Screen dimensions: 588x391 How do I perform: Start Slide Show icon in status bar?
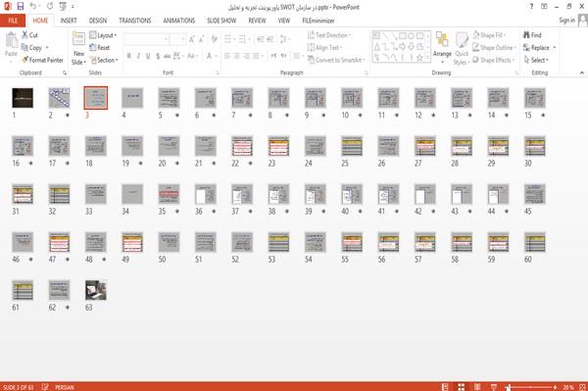point(494,387)
